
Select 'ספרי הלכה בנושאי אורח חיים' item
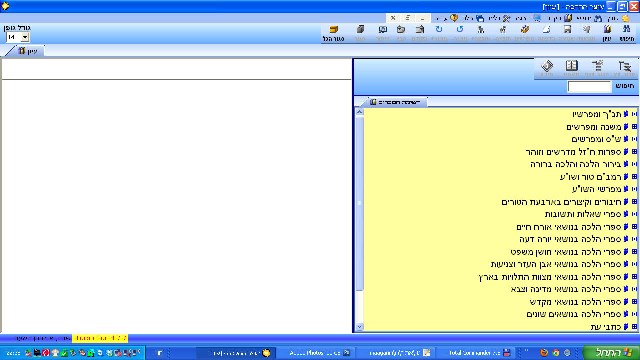pos(569,227)
